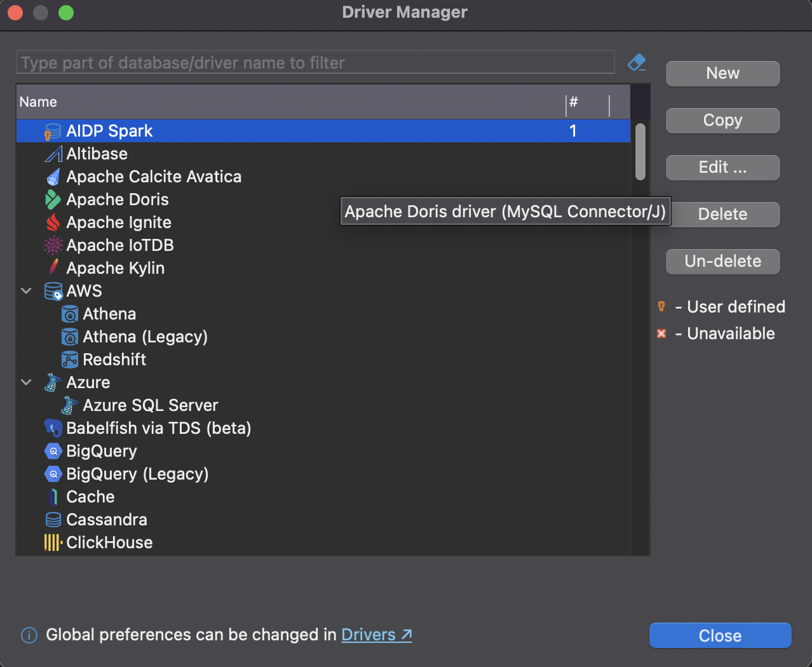Click the User defined legend icon
812x667 pixels.
661,307
